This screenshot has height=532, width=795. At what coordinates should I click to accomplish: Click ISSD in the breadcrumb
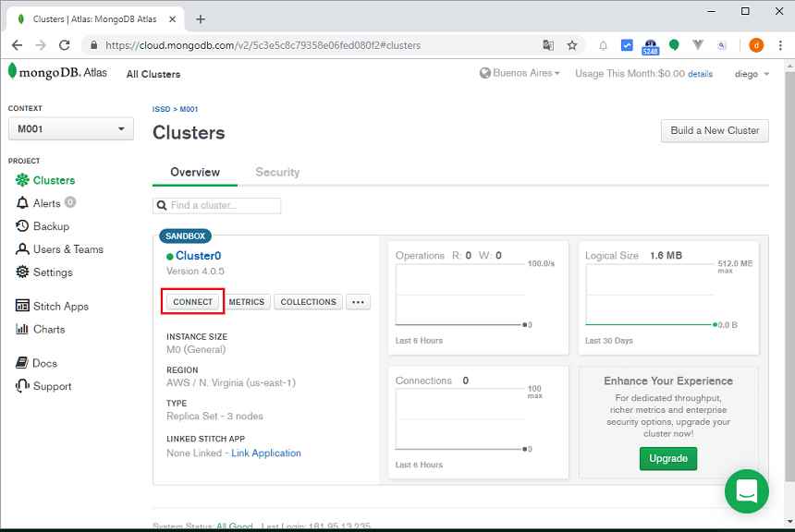click(161, 109)
